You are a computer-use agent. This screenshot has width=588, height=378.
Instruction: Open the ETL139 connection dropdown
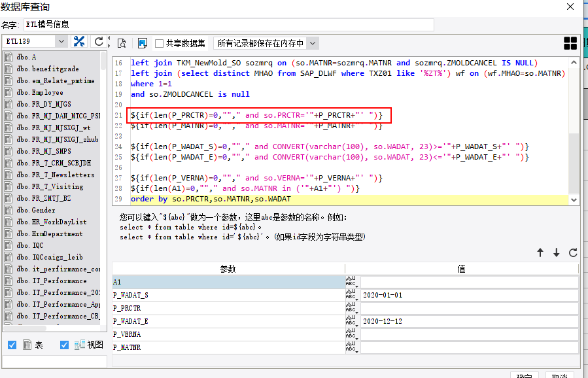(61, 42)
